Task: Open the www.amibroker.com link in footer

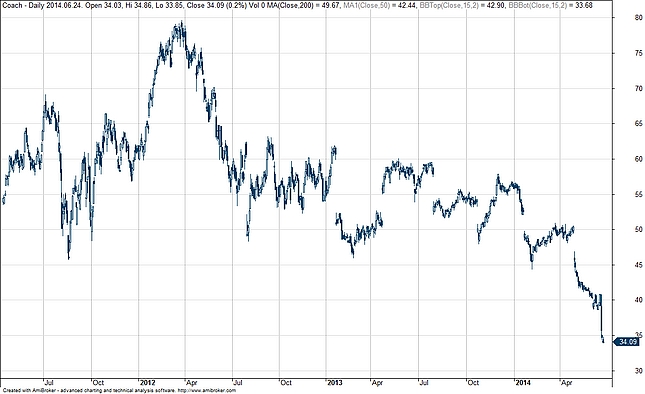Action: click(x=206, y=390)
